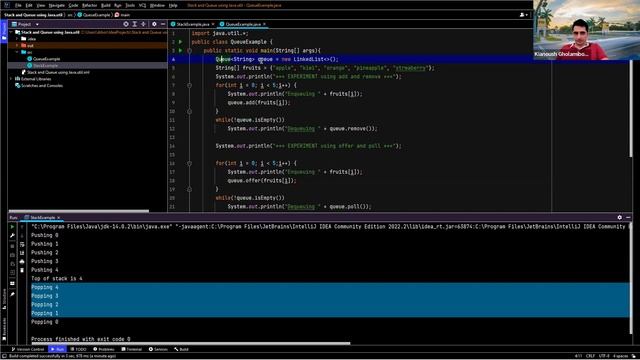Click 'Process finished with exit code 0' text

(x=81, y=339)
